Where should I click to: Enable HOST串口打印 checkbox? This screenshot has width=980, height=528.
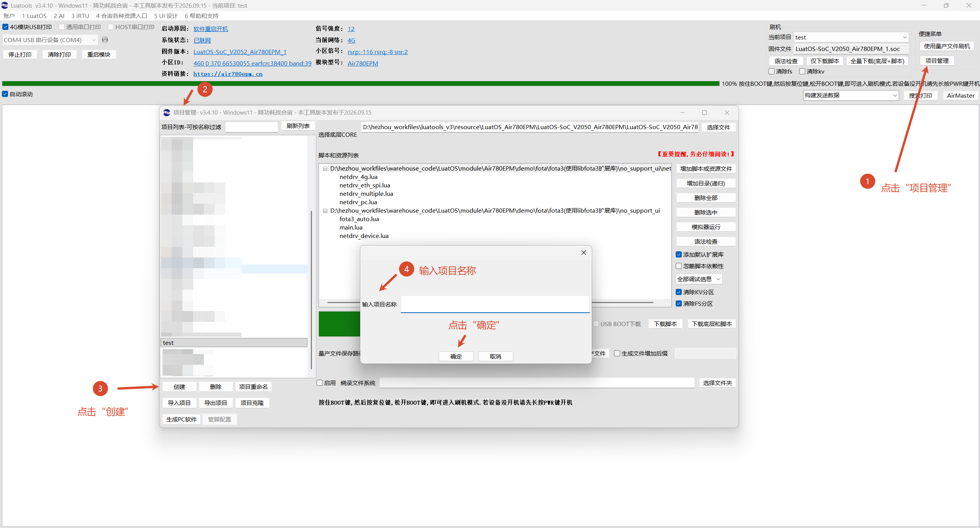click(x=111, y=27)
